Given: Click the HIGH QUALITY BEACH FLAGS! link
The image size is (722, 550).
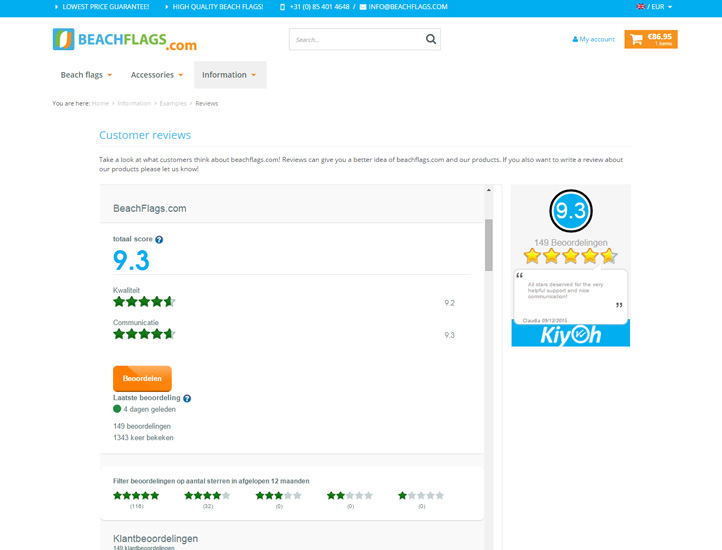Looking at the screenshot, I should tap(218, 7).
